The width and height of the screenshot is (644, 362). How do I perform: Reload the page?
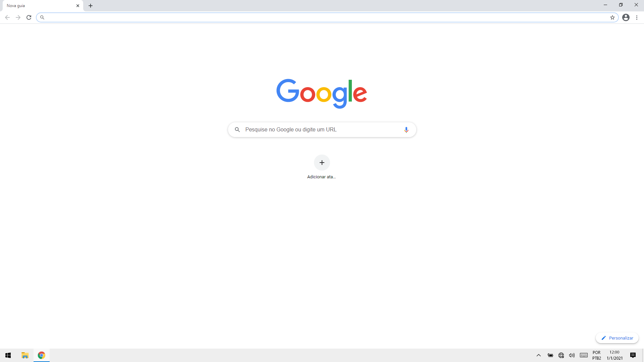click(x=29, y=17)
